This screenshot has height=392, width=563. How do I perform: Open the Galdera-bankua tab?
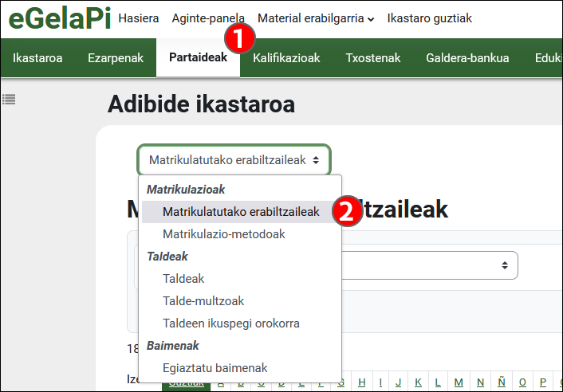tap(467, 57)
